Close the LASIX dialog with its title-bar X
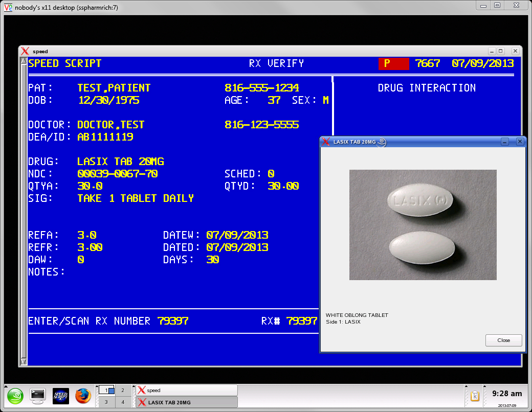This screenshot has width=532, height=412. pyautogui.click(x=520, y=142)
